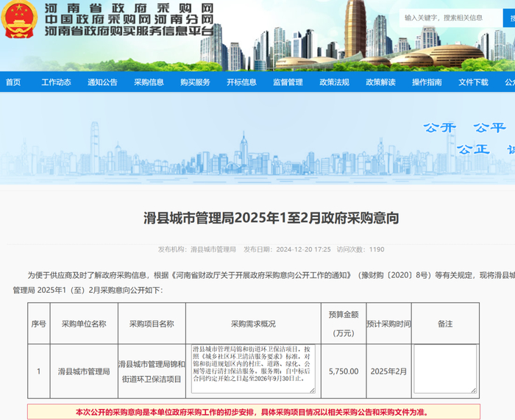Open the 工作动态 menu item
Screen dimensions: 515x420
56,82
